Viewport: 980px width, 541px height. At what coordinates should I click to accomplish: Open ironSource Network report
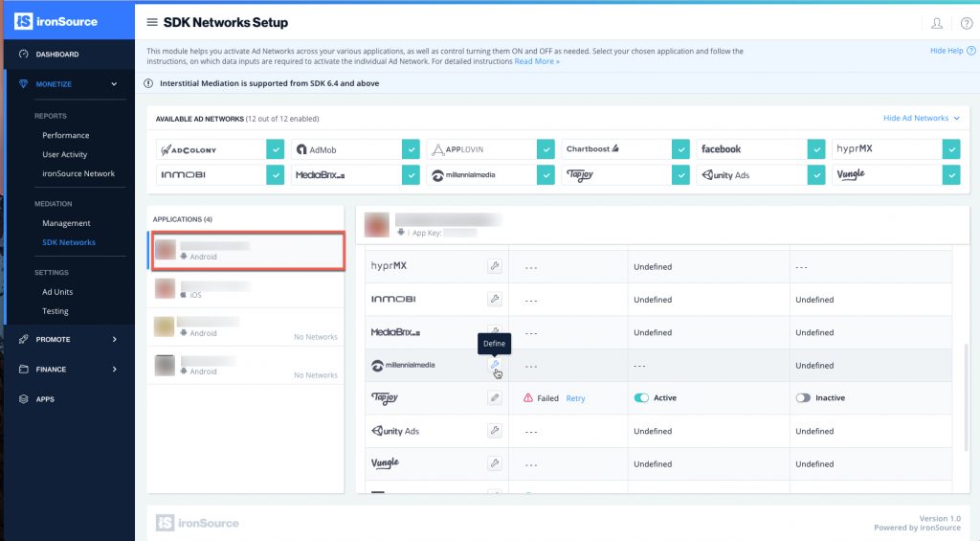[x=78, y=174]
